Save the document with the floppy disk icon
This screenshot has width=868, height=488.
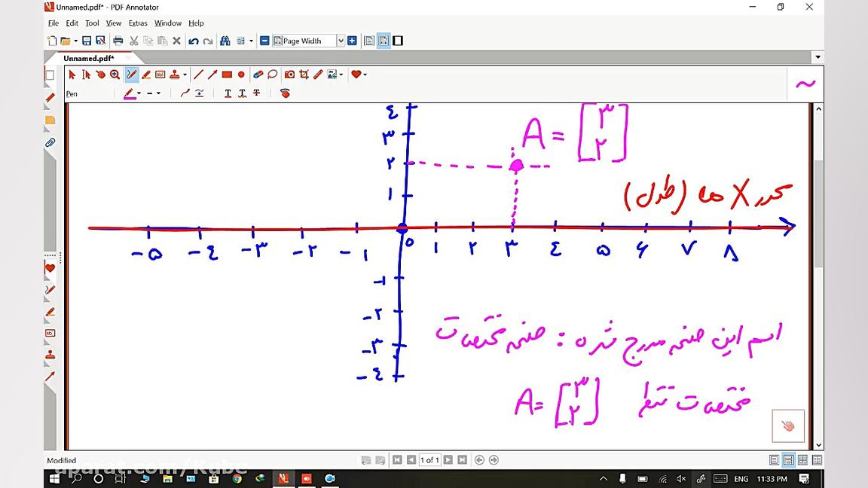pos(87,41)
